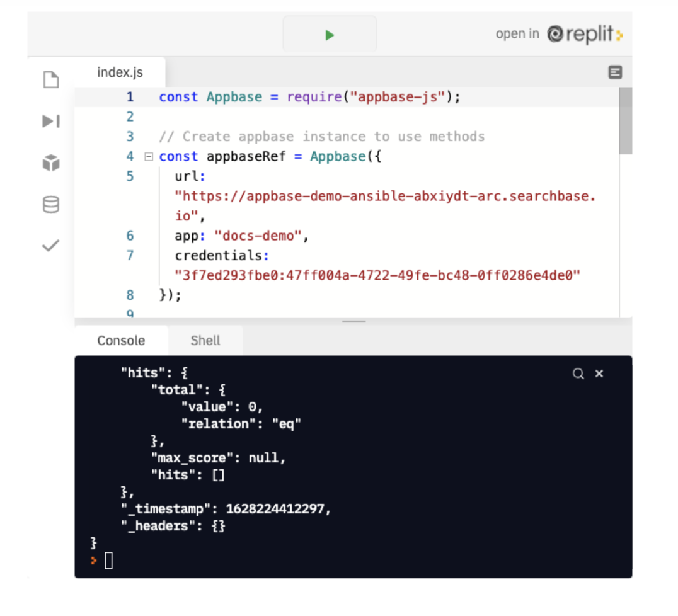Click the credentials key string
This screenshot has width=678, height=616.
coord(377,275)
